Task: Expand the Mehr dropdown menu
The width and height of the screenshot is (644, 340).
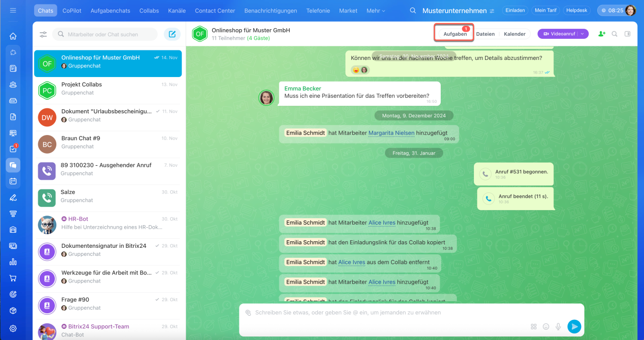Action: click(376, 11)
